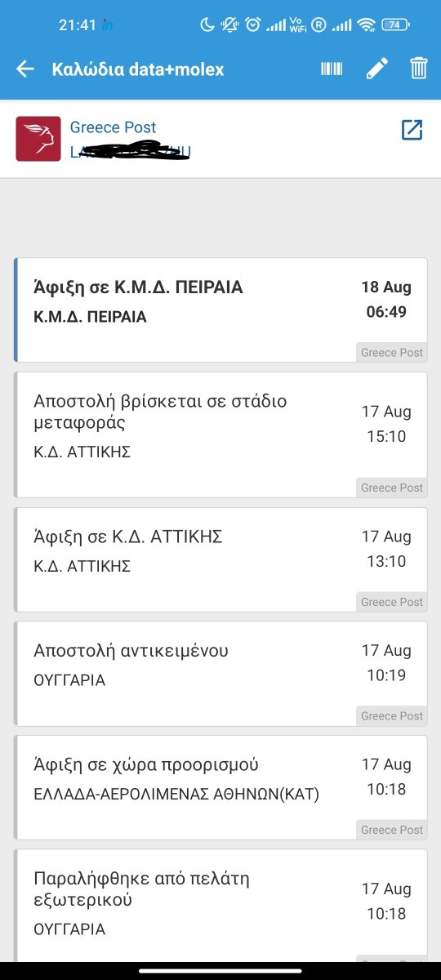Select Παραλήφθηκε από πελάτη εξωτερικού entry
This screenshot has width=441, height=980.
click(x=220, y=905)
